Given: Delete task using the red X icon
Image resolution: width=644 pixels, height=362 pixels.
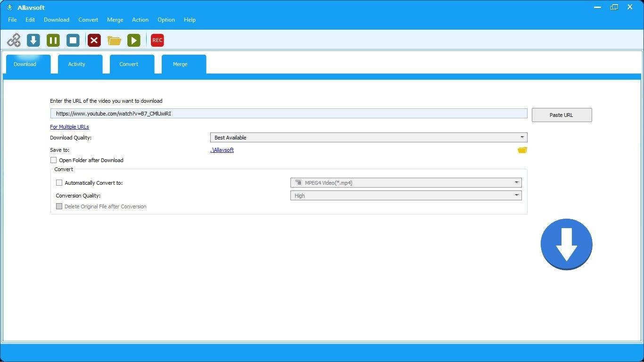Looking at the screenshot, I should 94,40.
